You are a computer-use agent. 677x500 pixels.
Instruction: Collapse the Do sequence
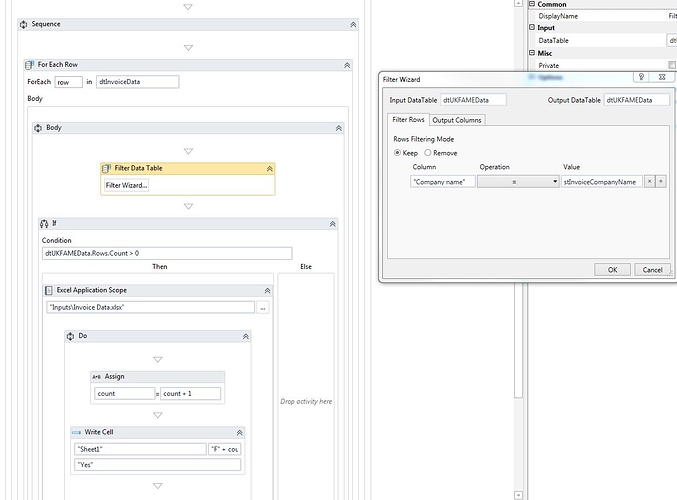click(246, 336)
